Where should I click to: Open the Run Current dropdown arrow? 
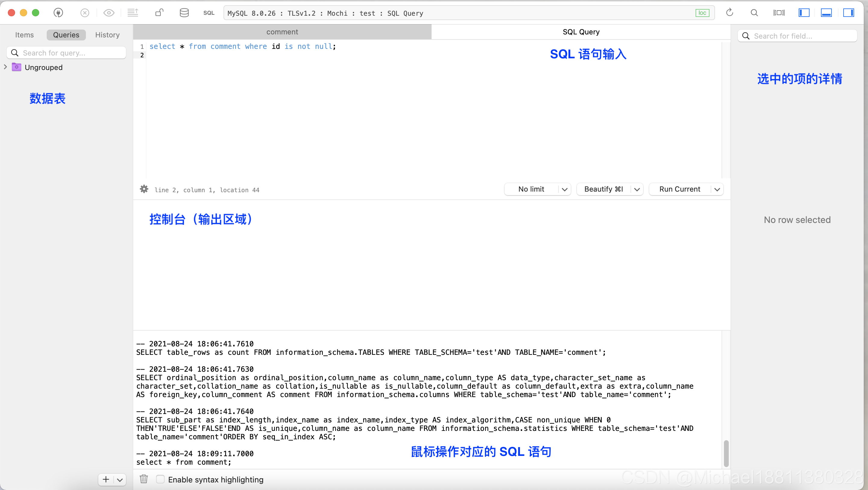[x=717, y=189]
